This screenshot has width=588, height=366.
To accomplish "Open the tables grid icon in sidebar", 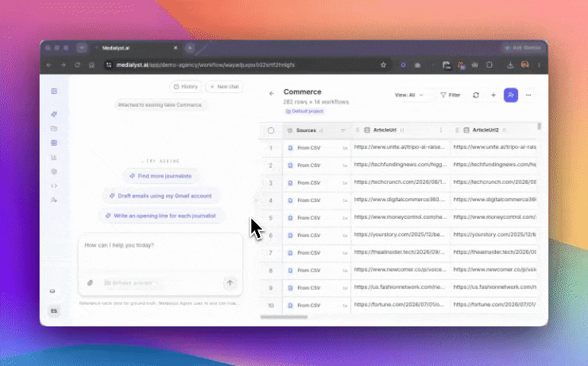I will coord(54,143).
